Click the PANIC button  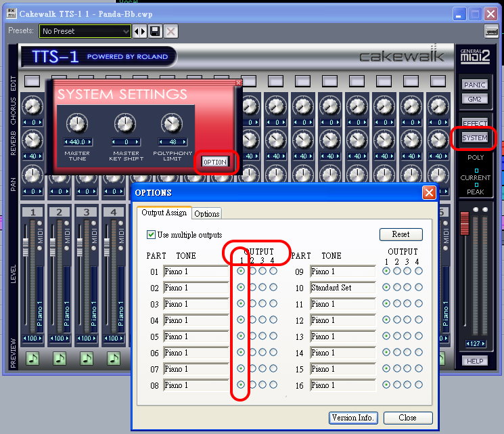[x=474, y=85]
